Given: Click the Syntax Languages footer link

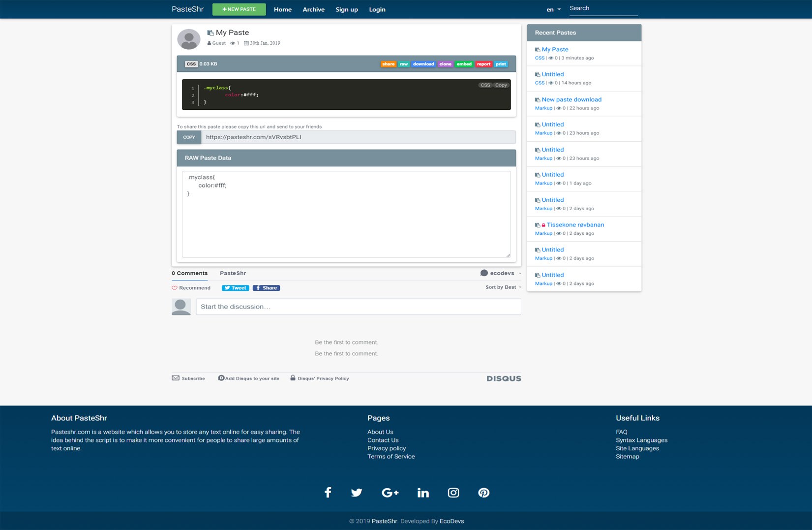Looking at the screenshot, I should 642,440.
